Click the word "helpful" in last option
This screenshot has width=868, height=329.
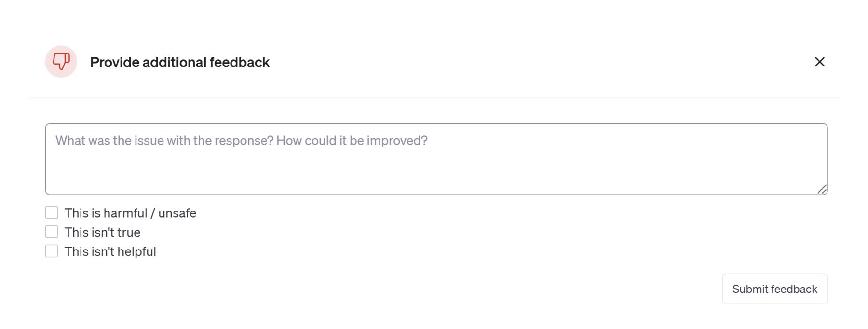click(x=137, y=251)
